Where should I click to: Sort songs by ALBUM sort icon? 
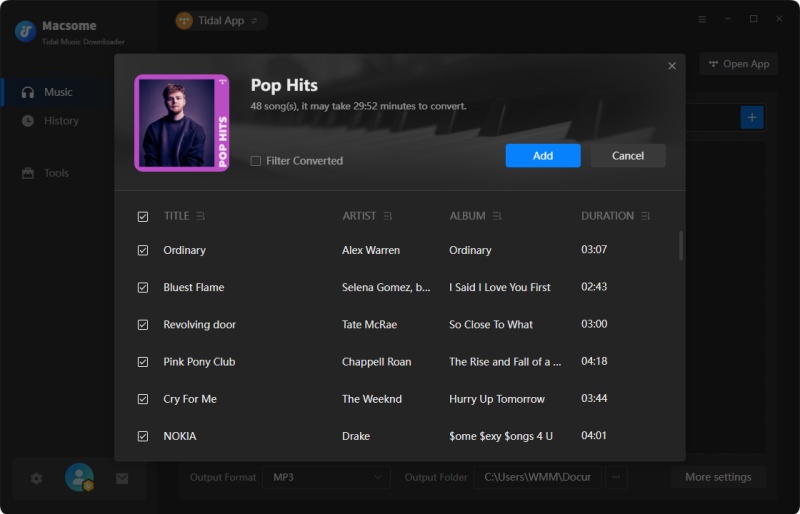(497, 216)
